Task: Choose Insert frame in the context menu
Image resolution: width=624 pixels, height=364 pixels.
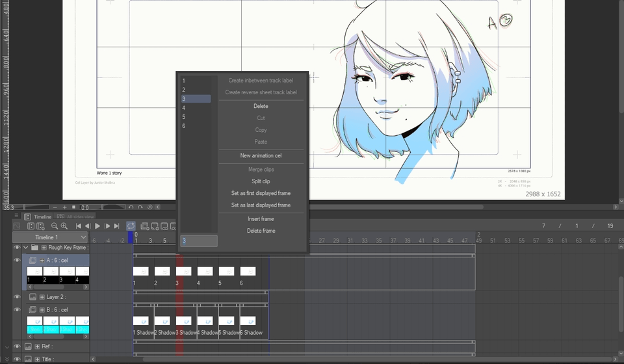Action: (261, 219)
